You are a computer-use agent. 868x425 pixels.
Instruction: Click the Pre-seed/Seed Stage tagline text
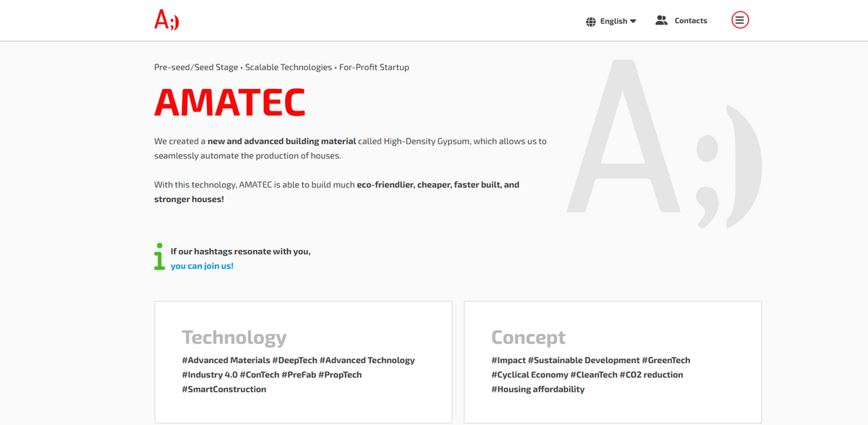[x=196, y=67]
